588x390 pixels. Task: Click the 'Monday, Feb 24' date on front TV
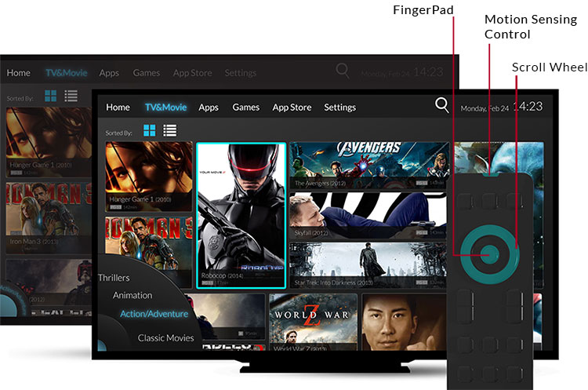[x=485, y=108]
